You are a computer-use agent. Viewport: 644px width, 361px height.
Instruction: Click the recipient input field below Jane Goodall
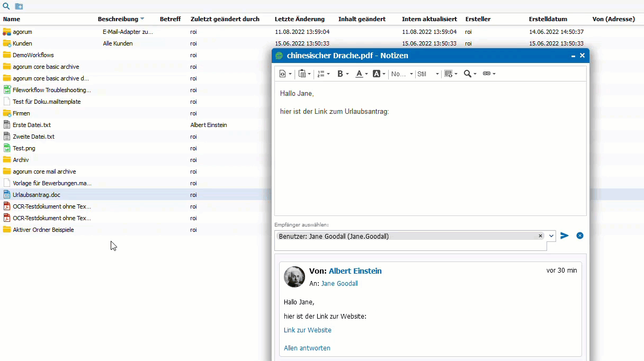410,246
